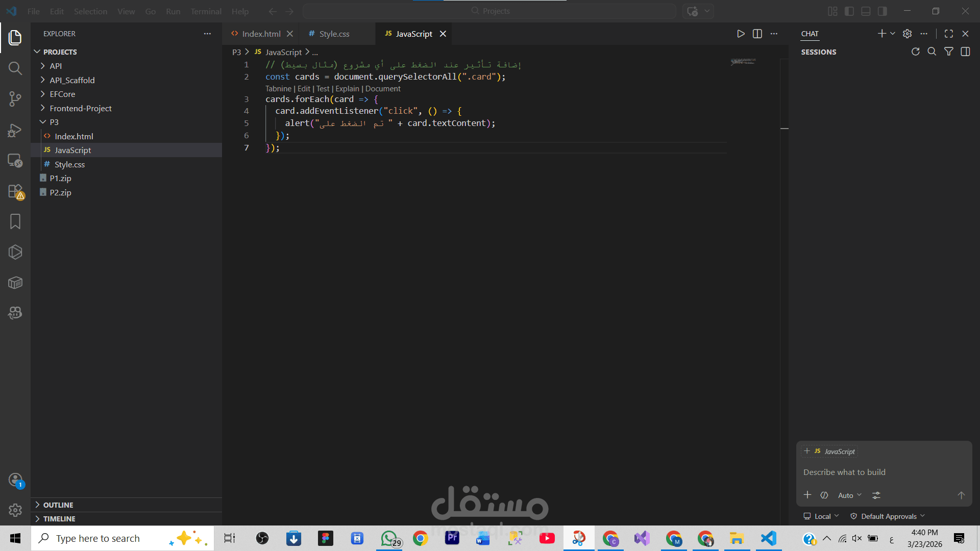Expand the Frontend-Project folder
The image size is (980, 551).
[x=81, y=108]
